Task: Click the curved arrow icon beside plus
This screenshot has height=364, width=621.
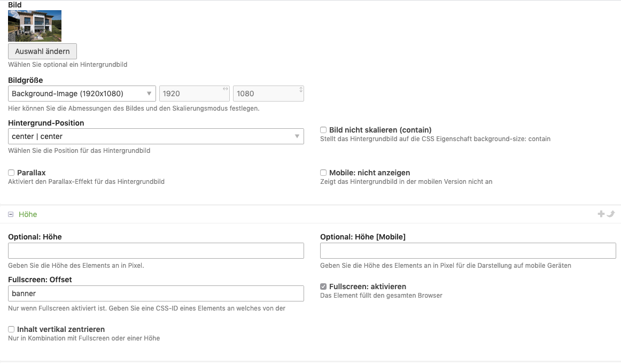Action: [x=611, y=214]
